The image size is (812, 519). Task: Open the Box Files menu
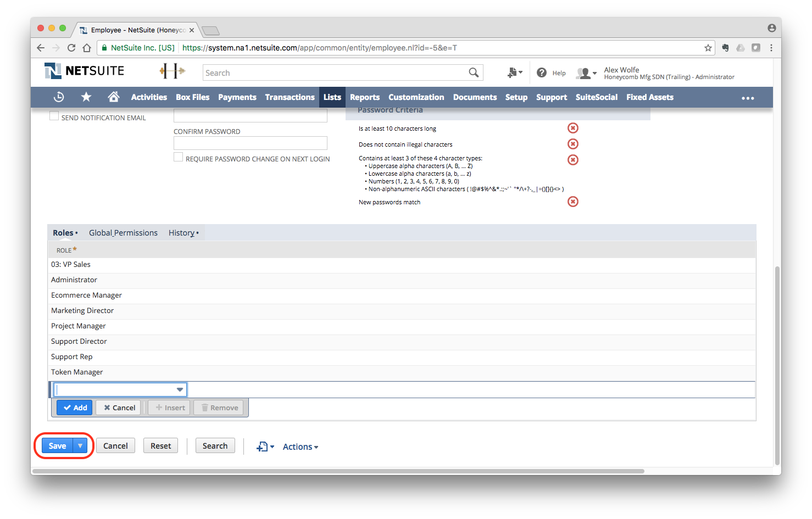[x=192, y=97]
